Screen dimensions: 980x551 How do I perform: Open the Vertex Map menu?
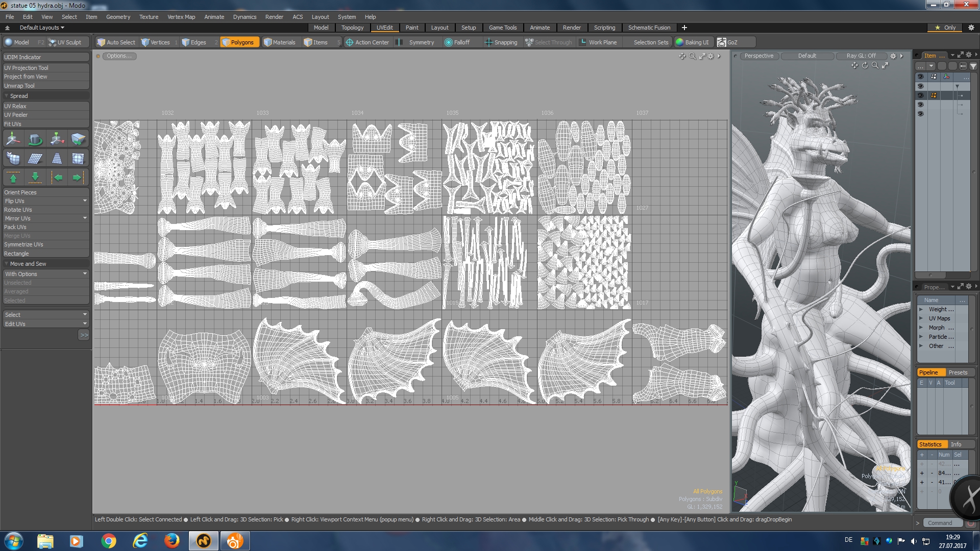[181, 17]
